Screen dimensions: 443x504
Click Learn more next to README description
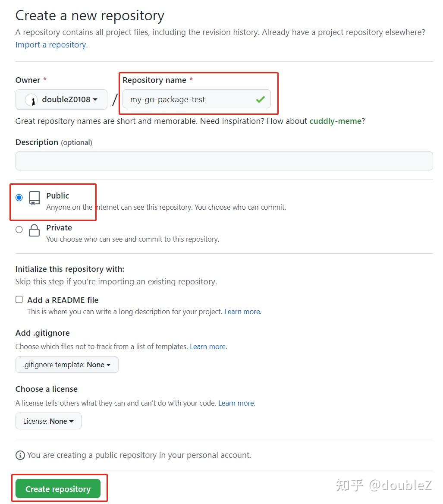coord(242,312)
